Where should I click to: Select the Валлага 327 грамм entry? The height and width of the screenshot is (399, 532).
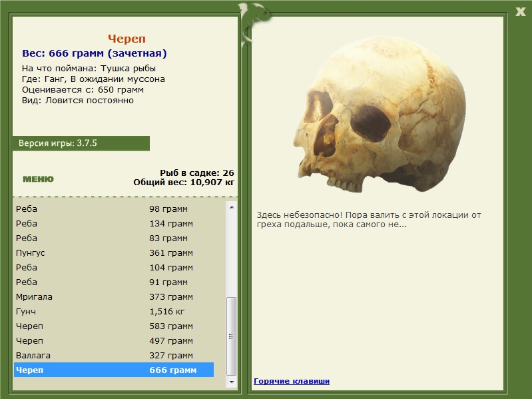[x=113, y=356]
